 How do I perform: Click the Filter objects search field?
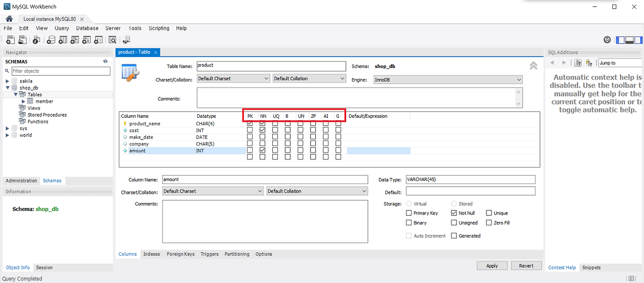[61, 71]
